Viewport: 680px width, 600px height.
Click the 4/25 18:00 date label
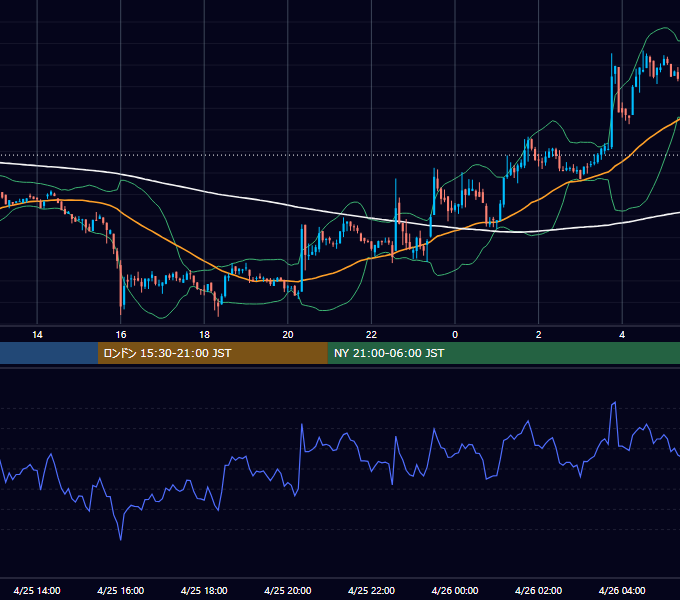click(x=204, y=590)
